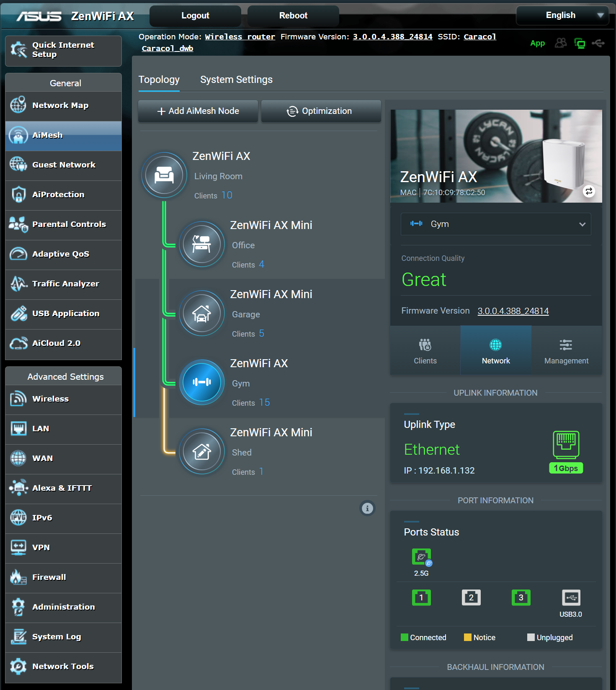Viewport: 616px width, 690px height.
Task: Click the swap device image icon
Action: point(589,191)
